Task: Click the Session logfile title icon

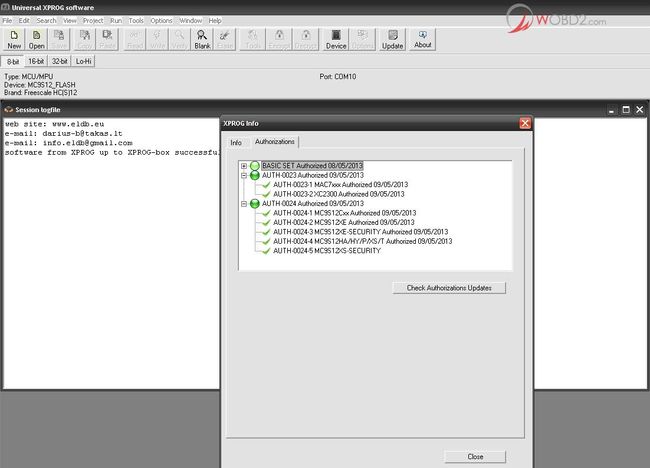Action: pyautogui.click(x=8, y=110)
